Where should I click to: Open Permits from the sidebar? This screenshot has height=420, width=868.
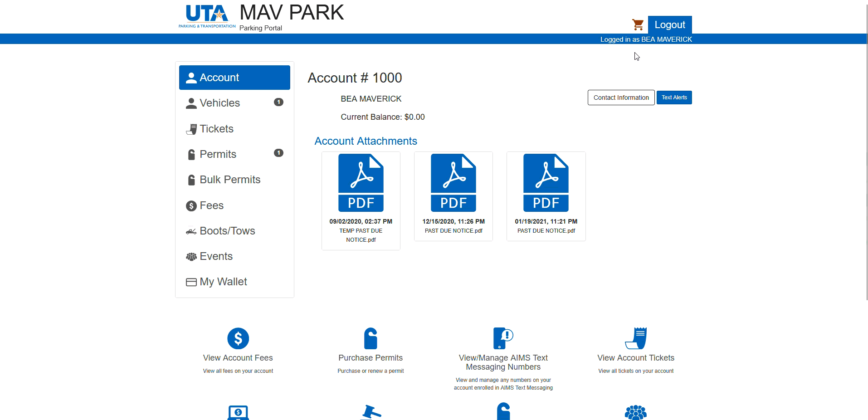pyautogui.click(x=218, y=154)
